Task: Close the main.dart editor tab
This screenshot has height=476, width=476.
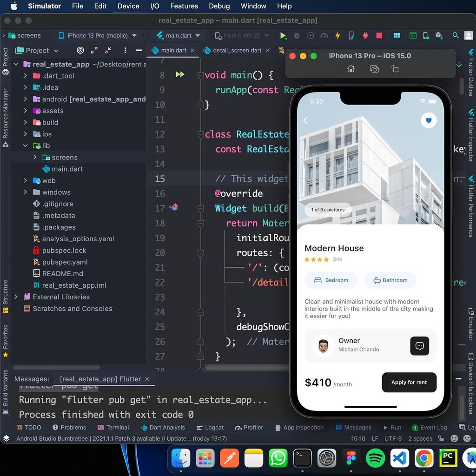Action: (x=192, y=50)
